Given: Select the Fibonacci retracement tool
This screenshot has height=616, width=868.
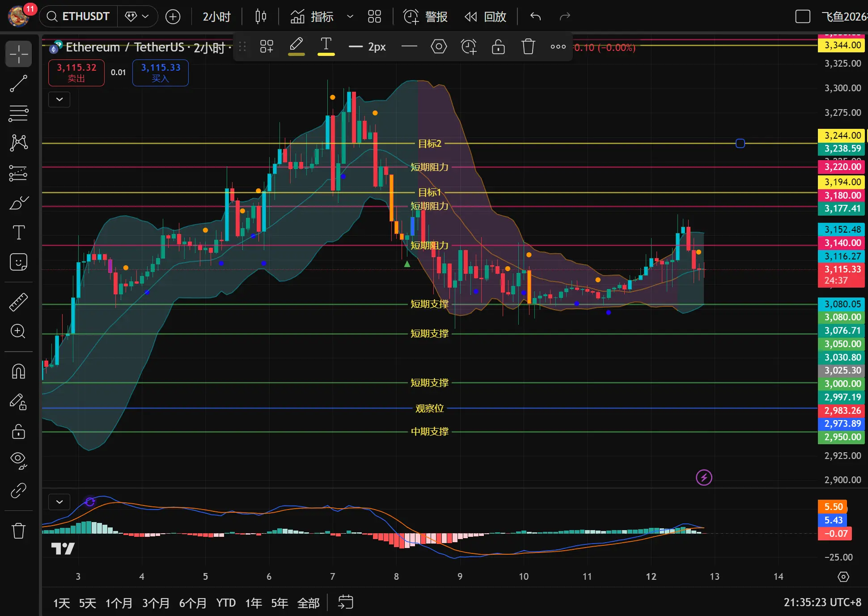Looking at the screenshot, I should (18, 114).
